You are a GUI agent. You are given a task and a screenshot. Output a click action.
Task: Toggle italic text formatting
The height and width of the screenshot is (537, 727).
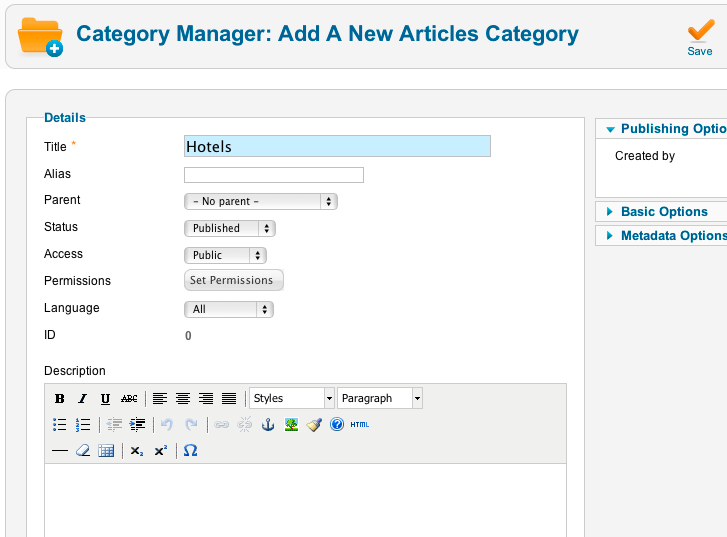pyautogui.click(x=83, y=398)
